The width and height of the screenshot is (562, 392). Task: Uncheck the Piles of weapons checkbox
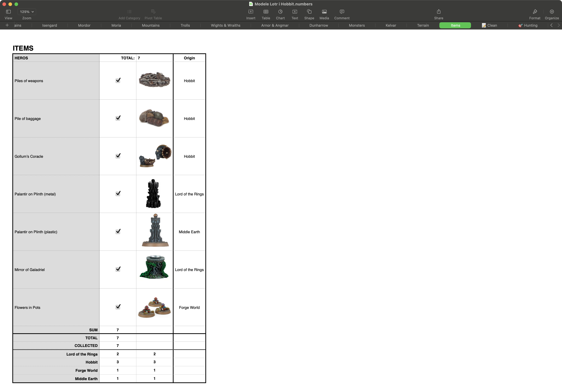click(118, 80)
